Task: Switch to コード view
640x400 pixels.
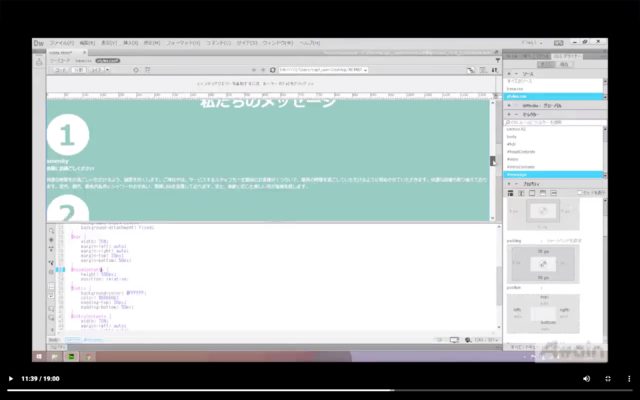Action: coord(60,70)
